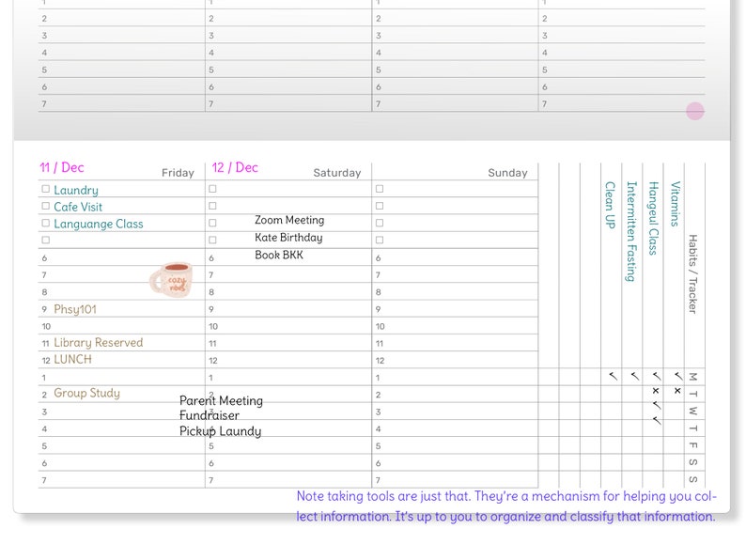Mark Languange Class checkbox as done
The height and width of the screenshot is (560, 746).
coord(46,223)
